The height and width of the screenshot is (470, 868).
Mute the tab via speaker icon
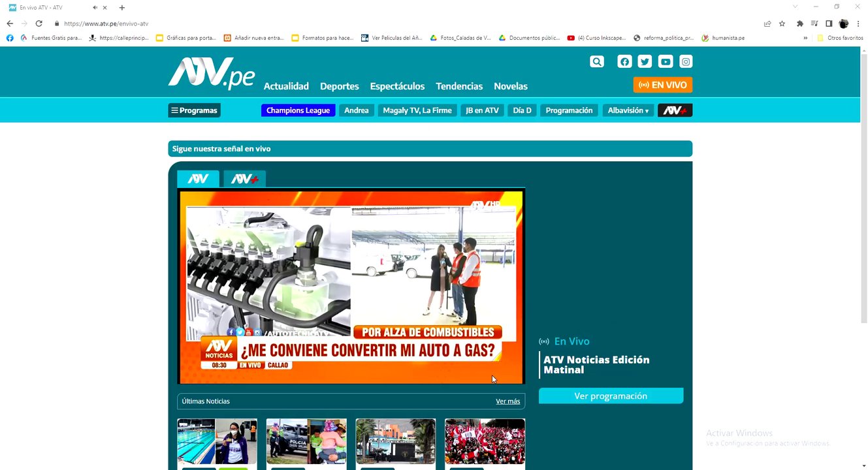(95, 8)
